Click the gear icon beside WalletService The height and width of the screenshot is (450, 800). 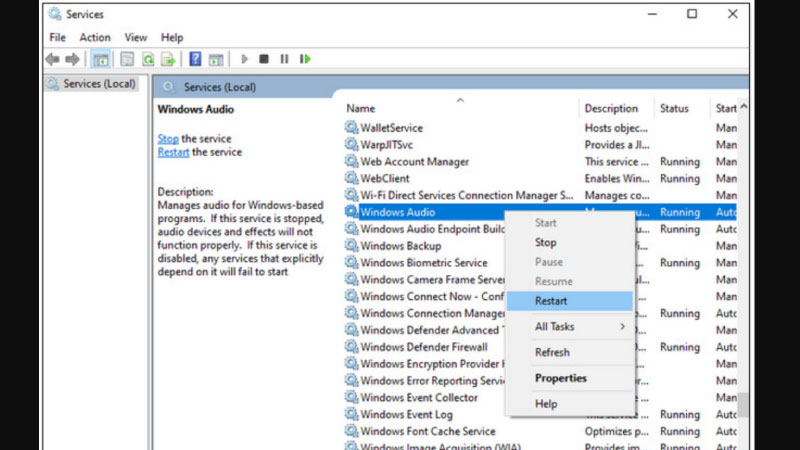351,127
